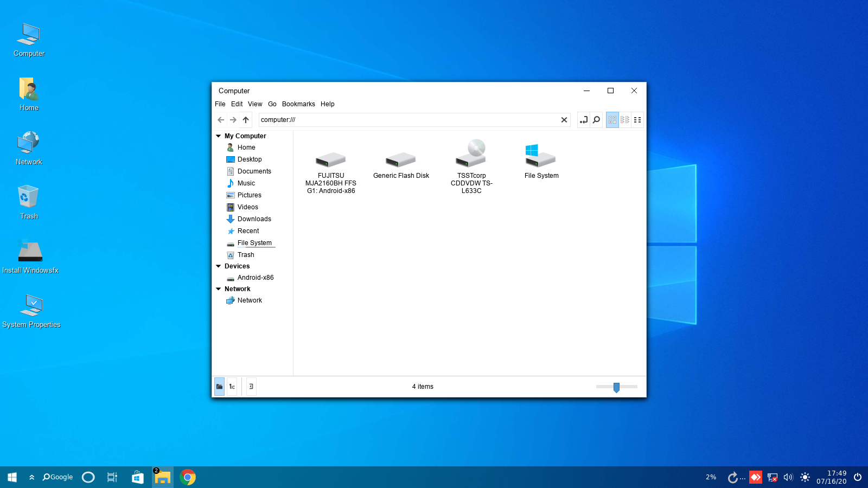This screenshot has width=868, height=488.
Task: Switch to icon view mode
Action: 612,120
